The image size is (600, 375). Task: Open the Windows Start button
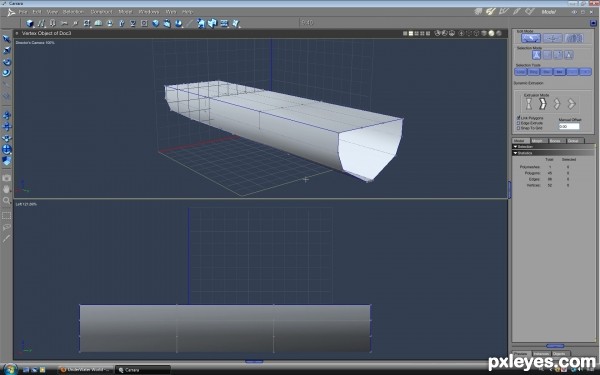(11, 369)
